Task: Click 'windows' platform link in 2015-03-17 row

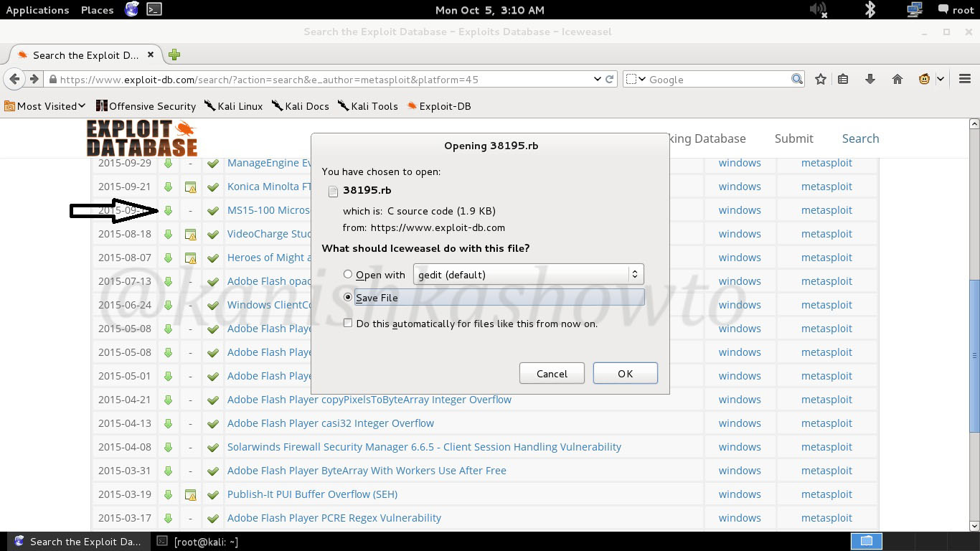Action: pyautogui.click(x=740, y=518)
